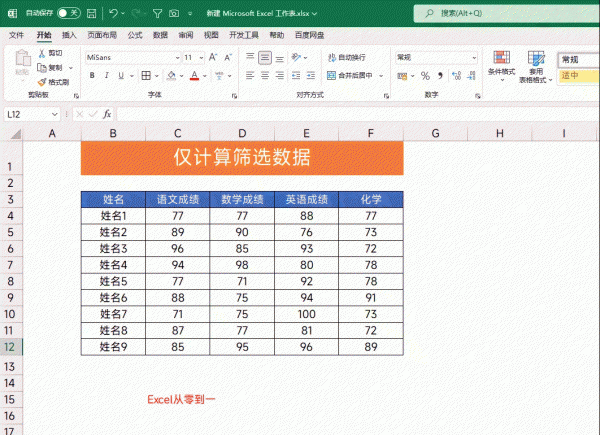
Task: Click the 剪切 cut button
Action: (x=51, y=53)
